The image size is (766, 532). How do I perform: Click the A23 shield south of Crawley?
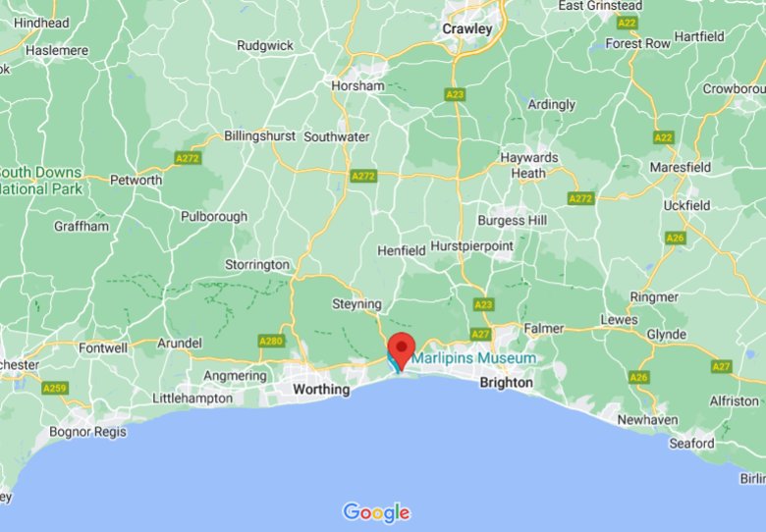pyautogui.click(x=455, y=94)
